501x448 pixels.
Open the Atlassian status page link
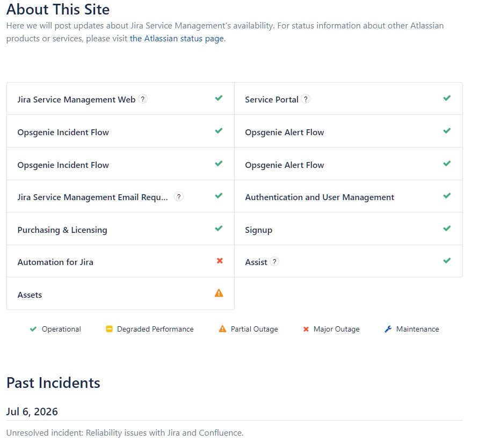pos(177,39)
